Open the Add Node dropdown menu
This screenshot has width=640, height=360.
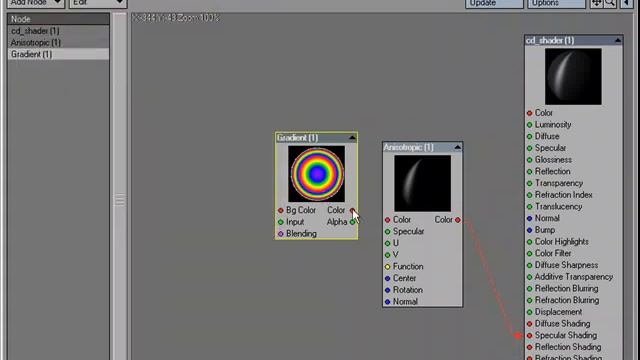(x=36, y=3)
